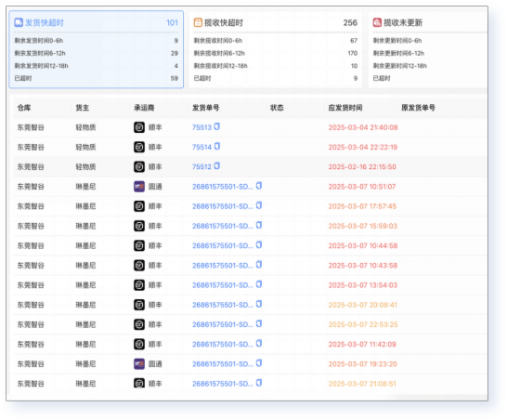This screenshot has height=420, width=507.
Task: Select the 发货快超时 summary card
Action: pos(97,49)
